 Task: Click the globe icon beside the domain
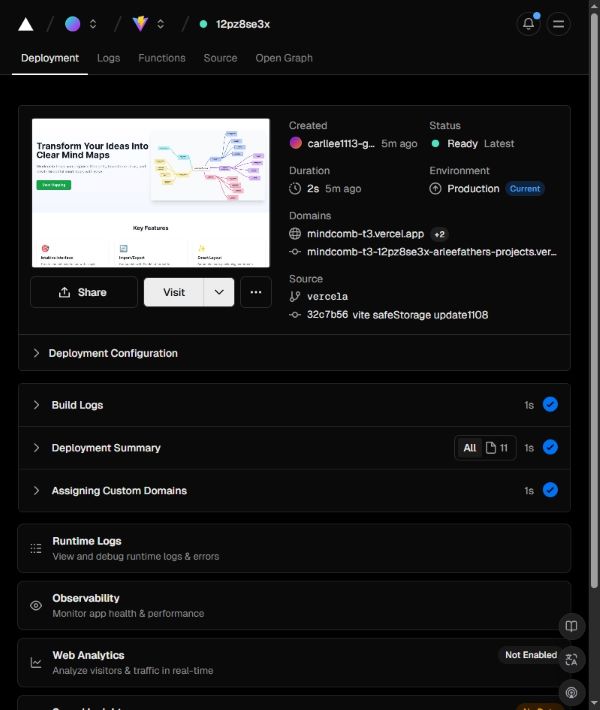[x=295, y=234]
